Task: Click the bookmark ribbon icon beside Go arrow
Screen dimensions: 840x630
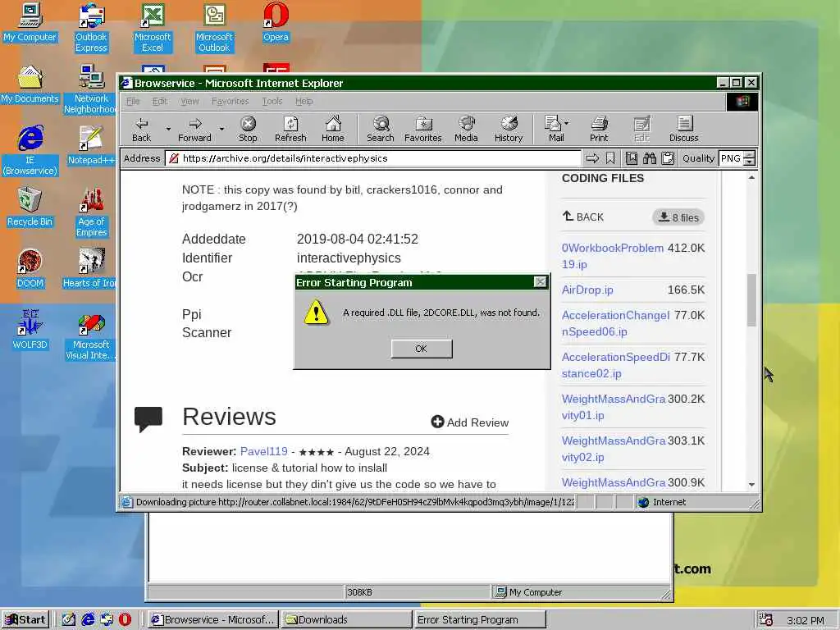Action: coord(610,158)
